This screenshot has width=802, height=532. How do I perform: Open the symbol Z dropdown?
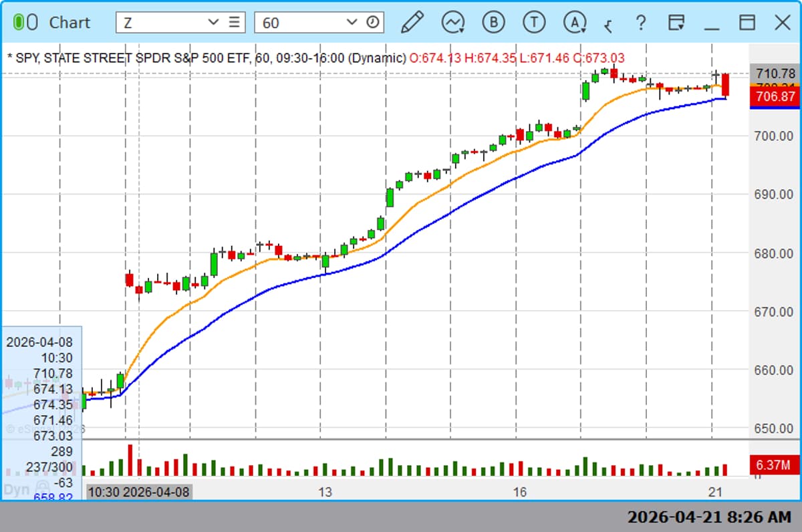pyautogui.click(x=213, y=22)
